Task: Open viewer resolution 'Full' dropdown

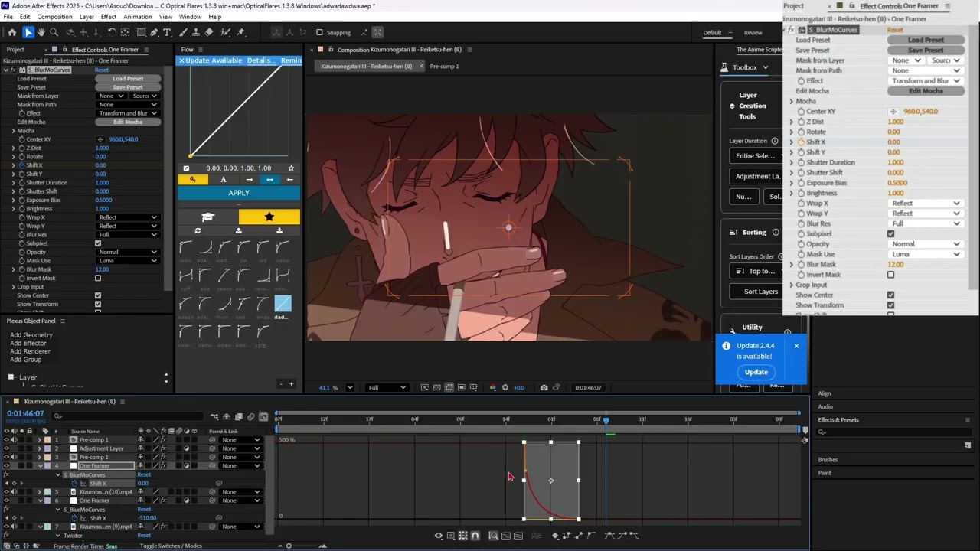Action: (x=387, y=387)
